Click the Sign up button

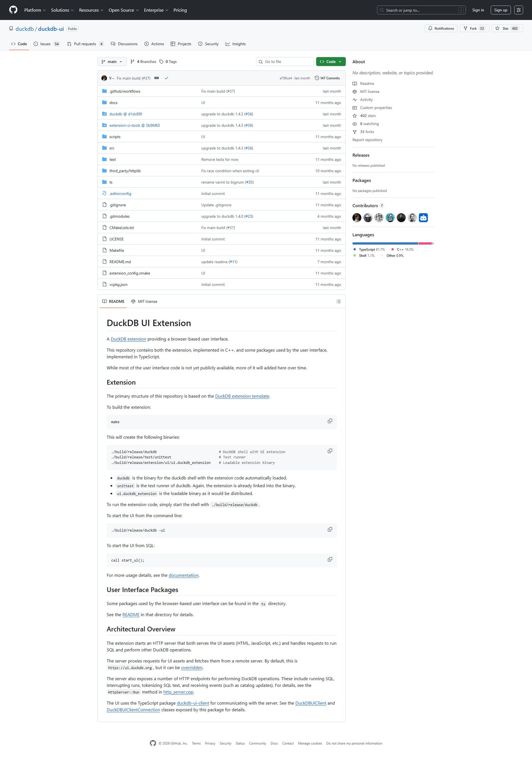(500, 10)
